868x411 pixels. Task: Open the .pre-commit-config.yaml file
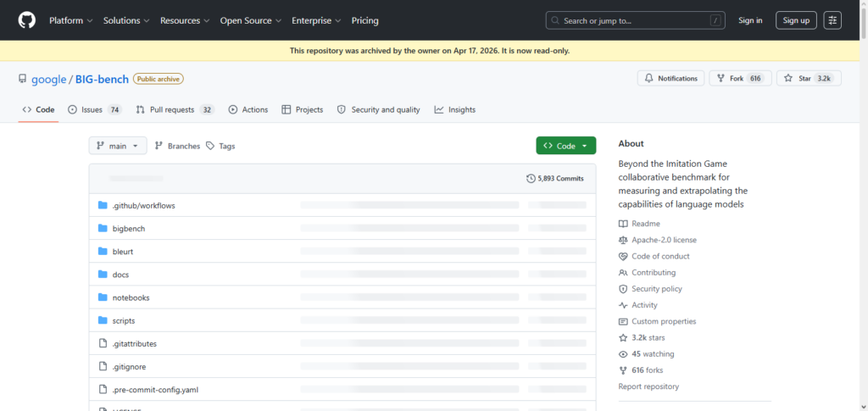click(156, 390)
